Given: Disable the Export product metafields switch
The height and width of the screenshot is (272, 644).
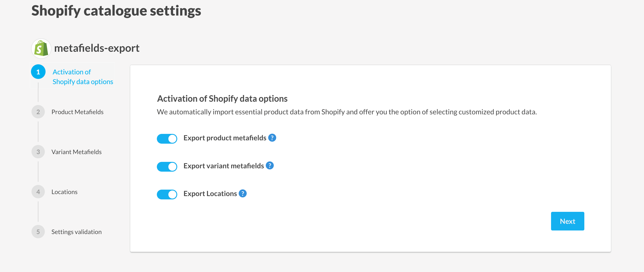Looking at the screenshot, I should point(167,138).
